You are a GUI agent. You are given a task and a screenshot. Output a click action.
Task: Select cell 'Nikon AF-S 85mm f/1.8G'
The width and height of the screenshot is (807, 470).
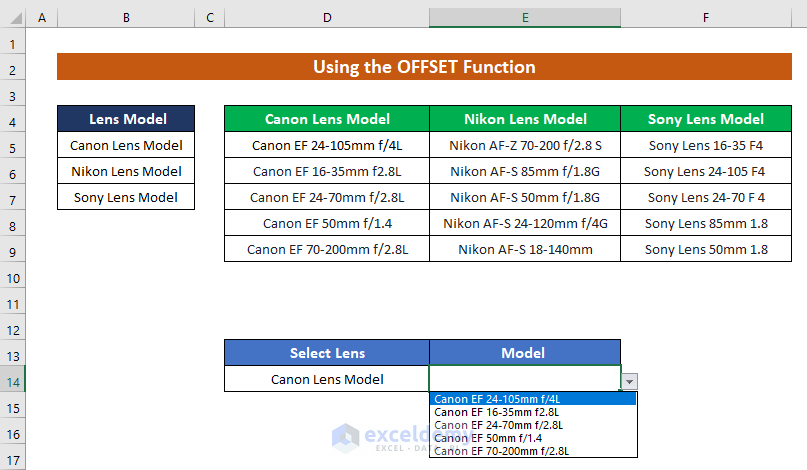(x=525, y=171)
